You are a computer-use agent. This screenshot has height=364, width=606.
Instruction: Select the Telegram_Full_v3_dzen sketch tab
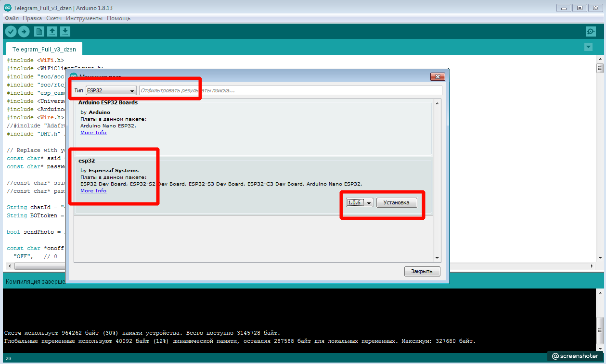(44, 49)
